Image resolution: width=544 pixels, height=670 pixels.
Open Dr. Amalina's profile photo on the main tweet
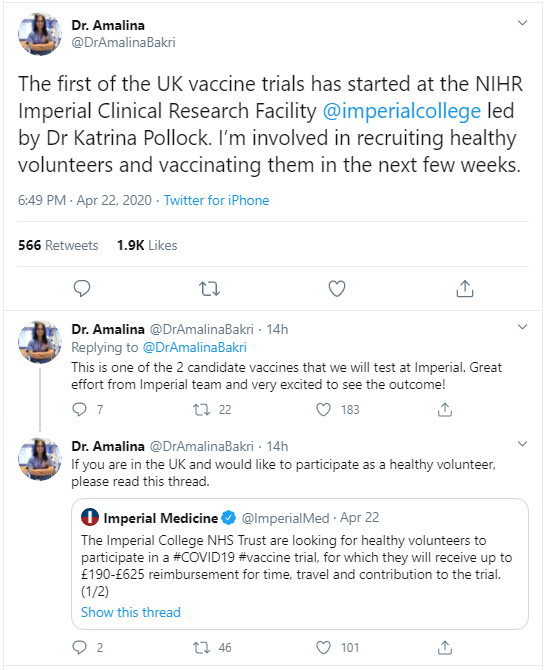pos(40,34)
